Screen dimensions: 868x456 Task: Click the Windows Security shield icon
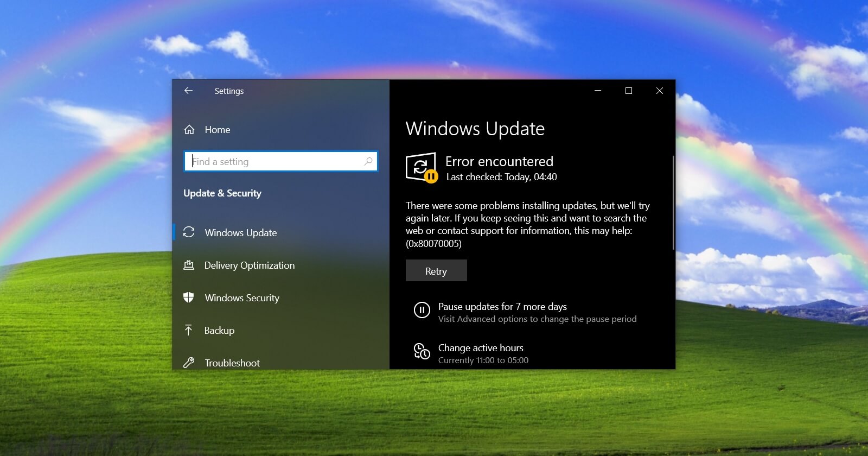[x=189, y=297]
